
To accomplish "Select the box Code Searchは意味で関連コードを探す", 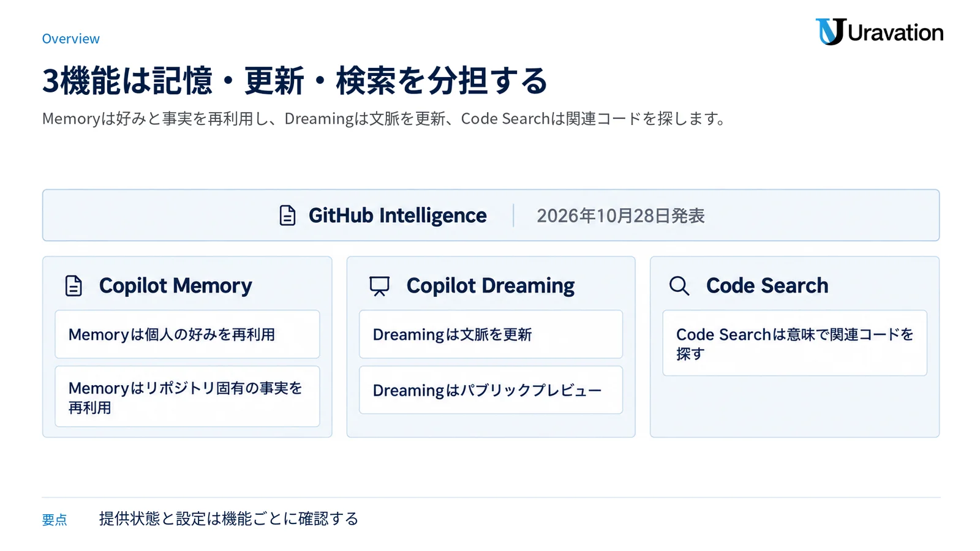I will 794,343.
